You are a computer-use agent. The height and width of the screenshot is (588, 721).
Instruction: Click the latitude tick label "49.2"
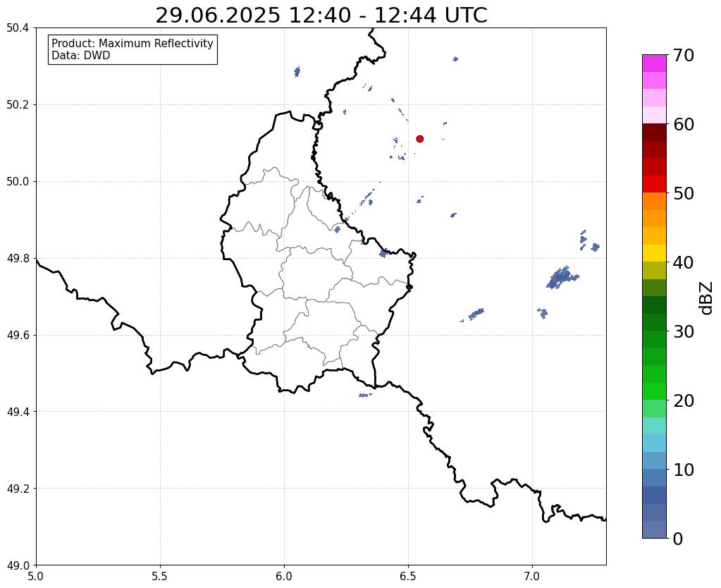tap(18, 489)
